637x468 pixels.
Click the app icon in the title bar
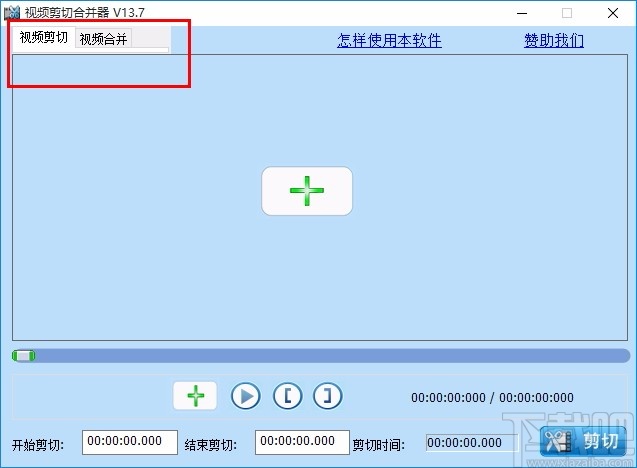(x=12, y=13)
